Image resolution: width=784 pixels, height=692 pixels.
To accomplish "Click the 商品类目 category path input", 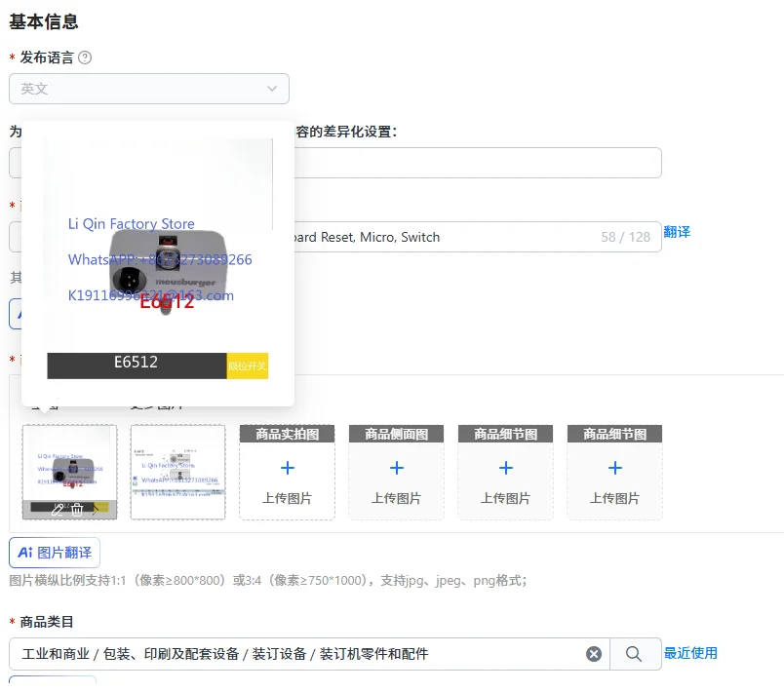I will tap(309, 654).
